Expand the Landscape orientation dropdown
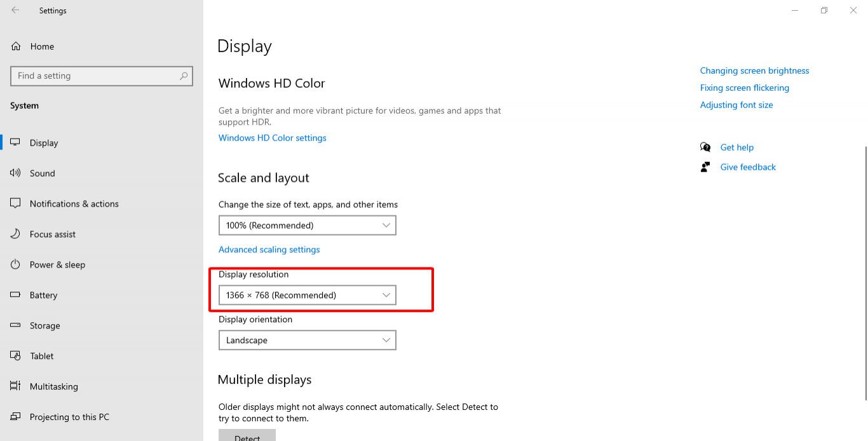The height and width of the screenshot is (441, 868). pyautogui.click(x=307, y=340)
